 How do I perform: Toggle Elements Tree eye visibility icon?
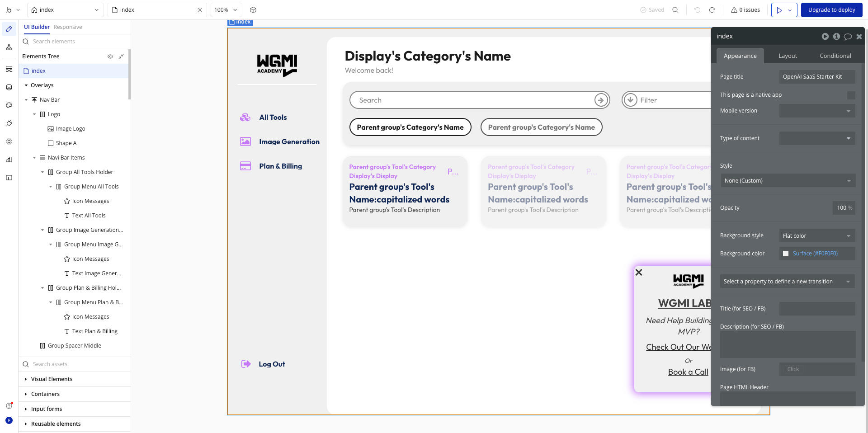click(110, 56)
